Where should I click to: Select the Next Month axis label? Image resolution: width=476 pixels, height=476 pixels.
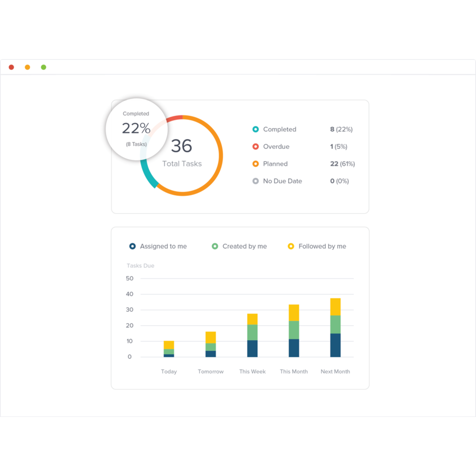tap(335, 371)
